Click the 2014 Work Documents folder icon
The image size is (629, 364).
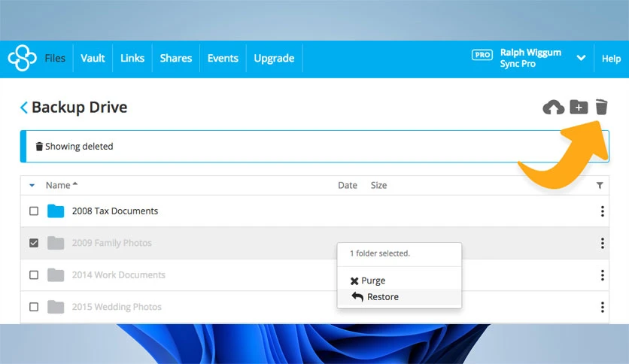(x=56, y=275)
